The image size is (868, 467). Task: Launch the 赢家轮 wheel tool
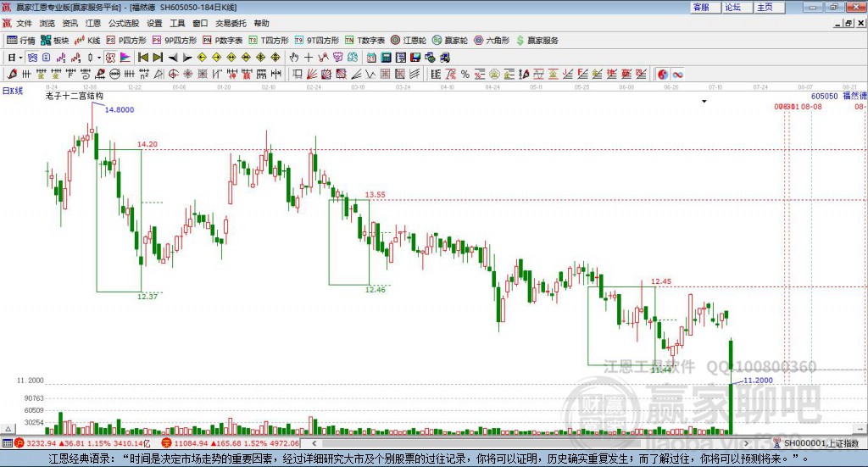pyautogui.click(x=450, y=41)
